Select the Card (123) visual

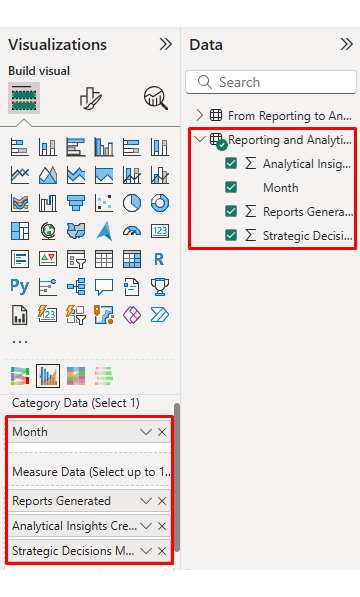tap(160, 231)
